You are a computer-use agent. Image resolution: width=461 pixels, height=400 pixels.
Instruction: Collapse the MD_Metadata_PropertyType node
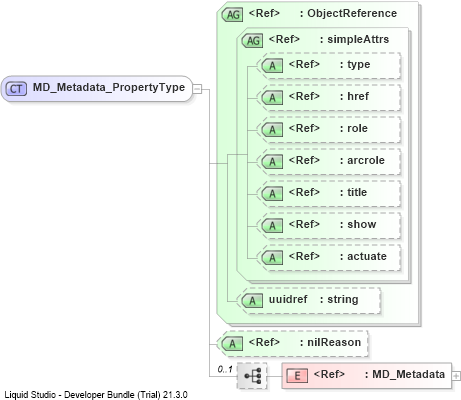point(197,89)
